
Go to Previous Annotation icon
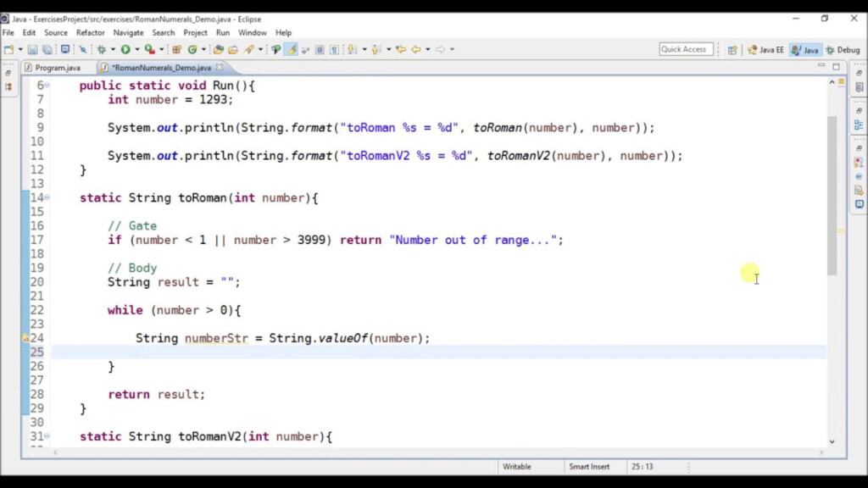click(x=376, y=50)
